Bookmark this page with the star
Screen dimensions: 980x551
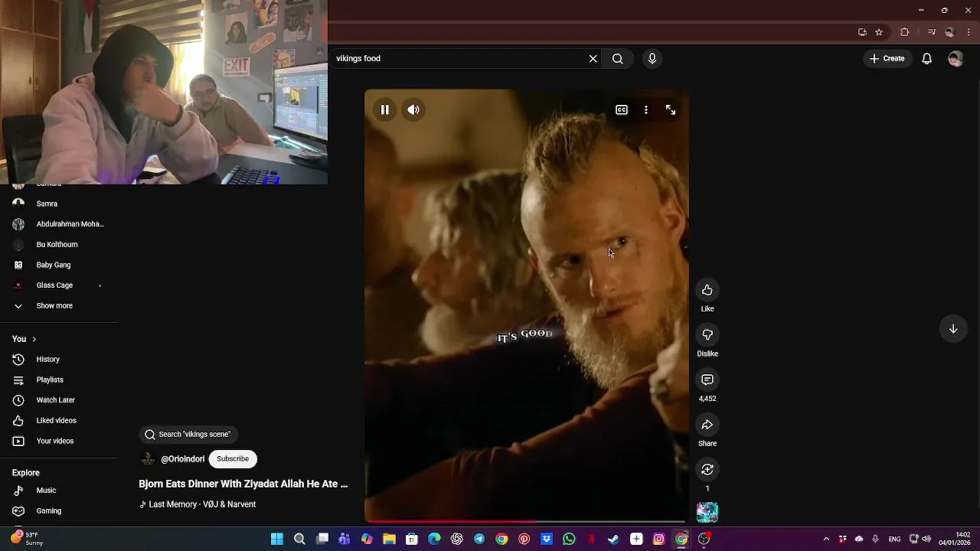(879, 32)
